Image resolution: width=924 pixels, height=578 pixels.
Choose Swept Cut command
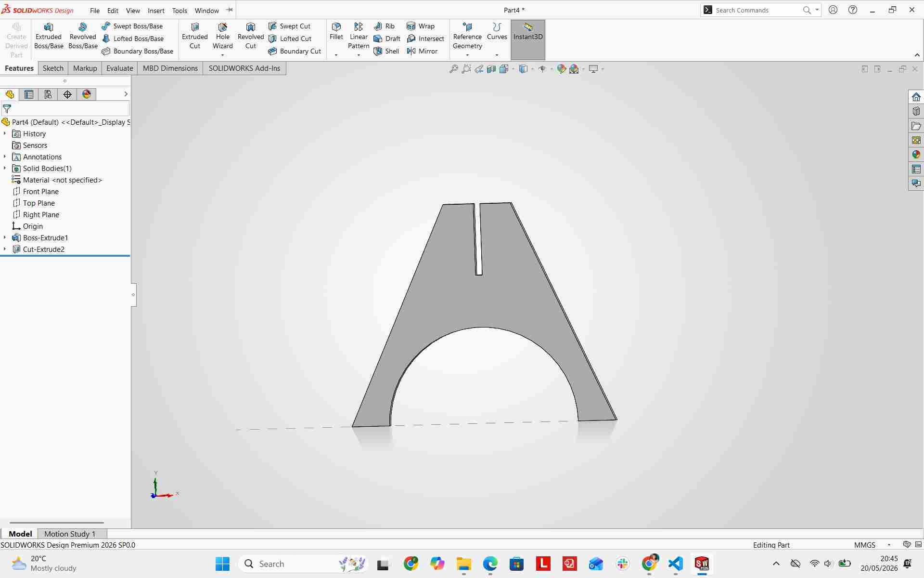(x=290, y=26)
